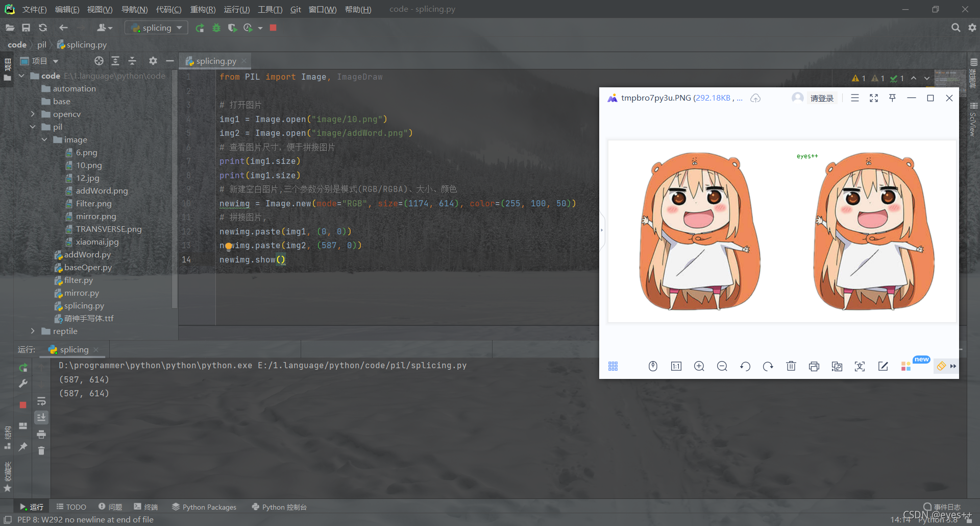This screenshot has height=526, width=980.
Task: Rerun splicing from the run panel
Action: (x=23, y=368)
